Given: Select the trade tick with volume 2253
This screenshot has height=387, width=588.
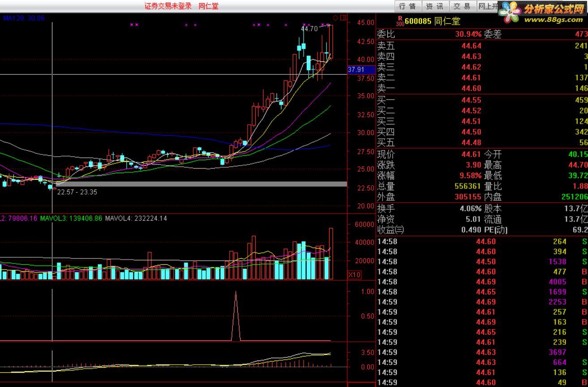Looking at the screenshot, I should point(482,302).
